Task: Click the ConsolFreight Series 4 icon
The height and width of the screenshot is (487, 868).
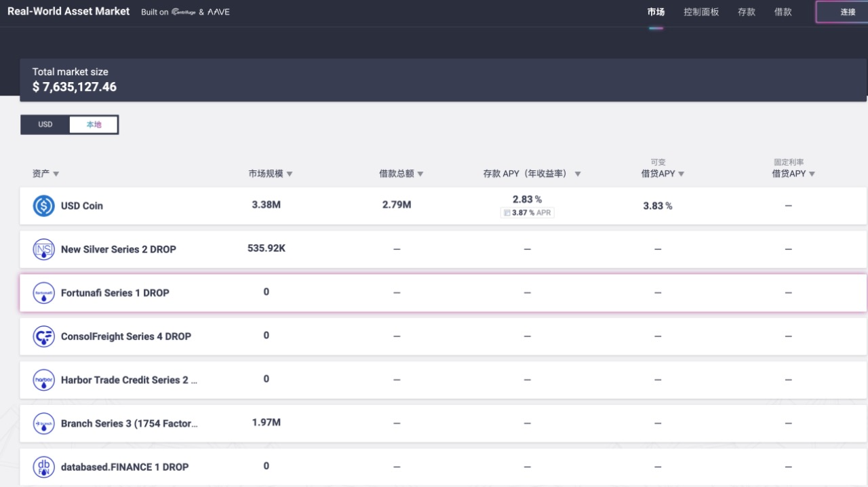Action: click(x=44, y=336)
